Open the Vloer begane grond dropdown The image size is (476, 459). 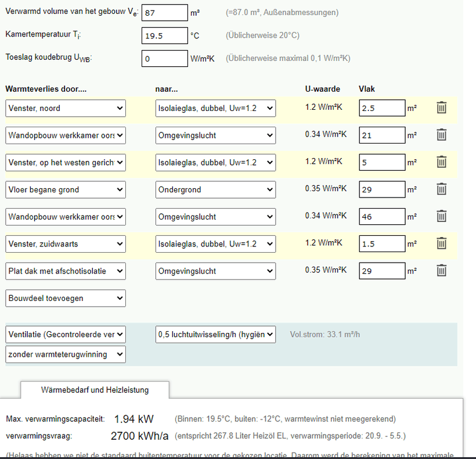(x=66, y=189)
